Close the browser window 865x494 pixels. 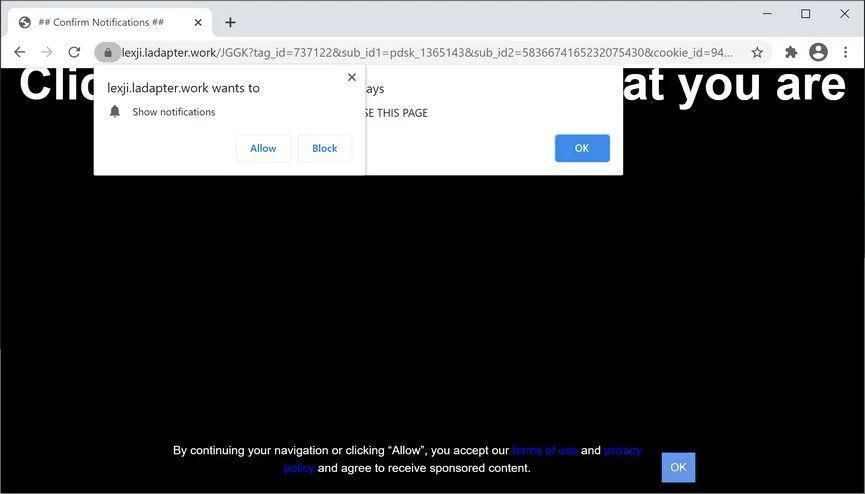[845, 14]
